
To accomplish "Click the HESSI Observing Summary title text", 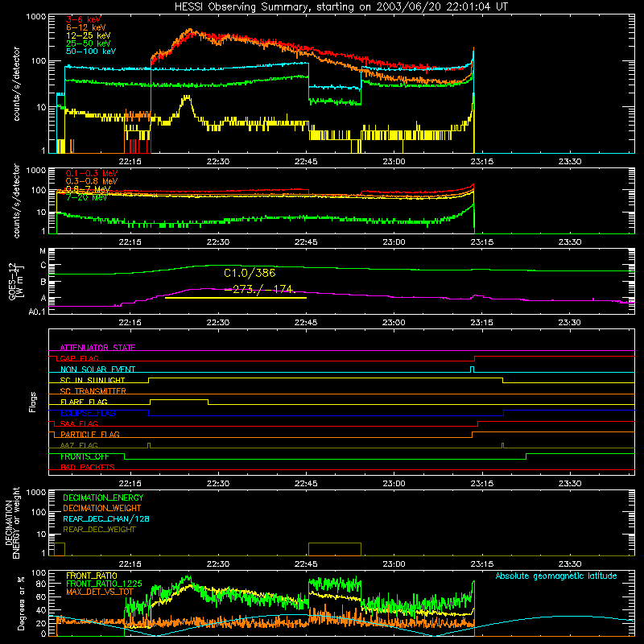I will pyautogui.click(x=341, y=7).
